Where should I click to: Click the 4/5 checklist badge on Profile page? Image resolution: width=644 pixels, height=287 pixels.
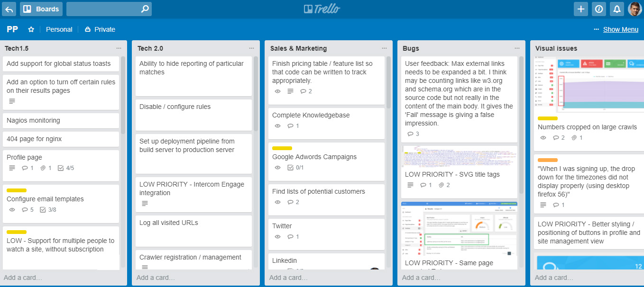pyautogui.click(x=66, y=168)
